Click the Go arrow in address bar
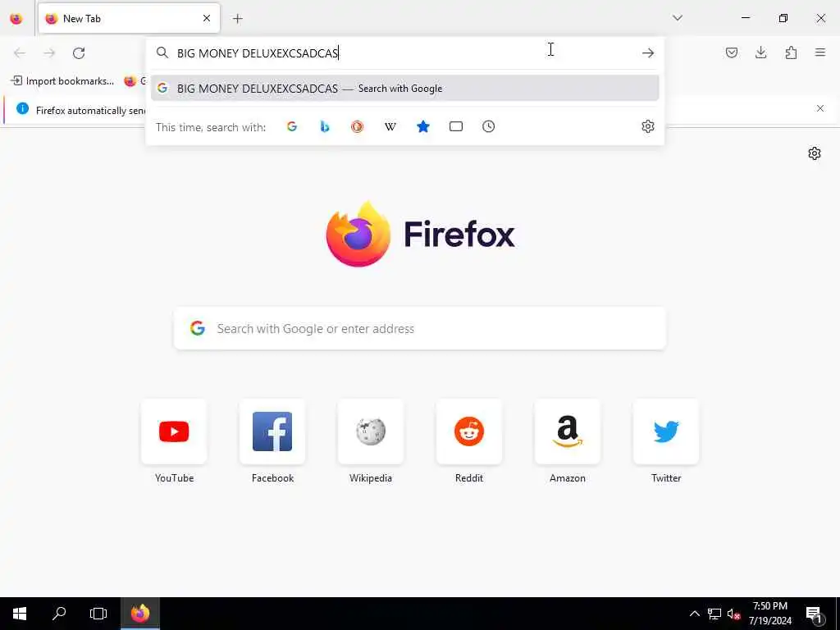The height and width of the screenshot is (630, 840). tap(648, 53)
